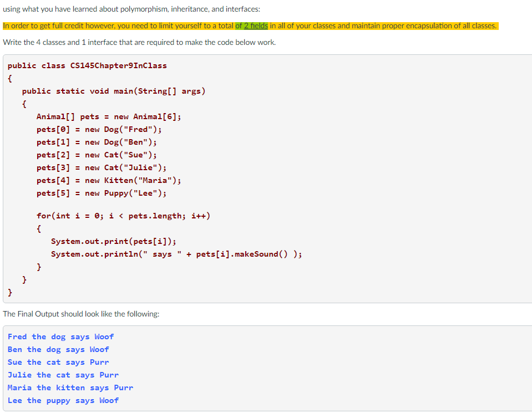Click the for loop declaration line

[x=123, y=216]
